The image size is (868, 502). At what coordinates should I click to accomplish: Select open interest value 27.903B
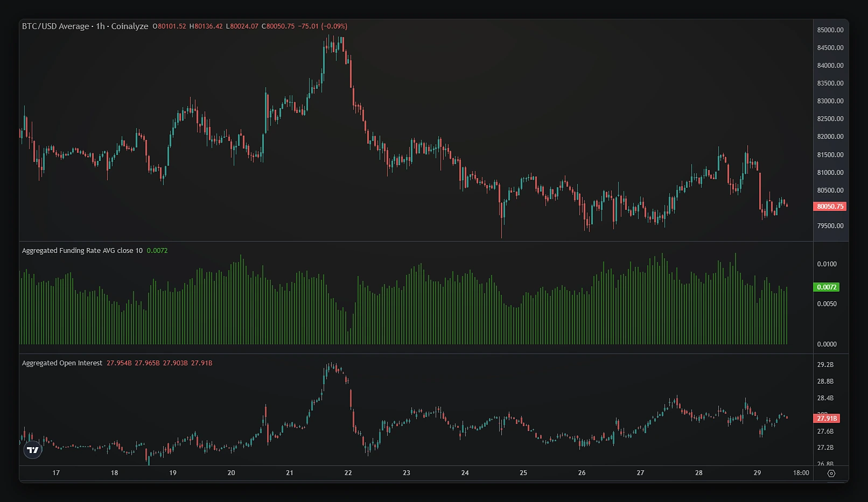pos(176,363)
